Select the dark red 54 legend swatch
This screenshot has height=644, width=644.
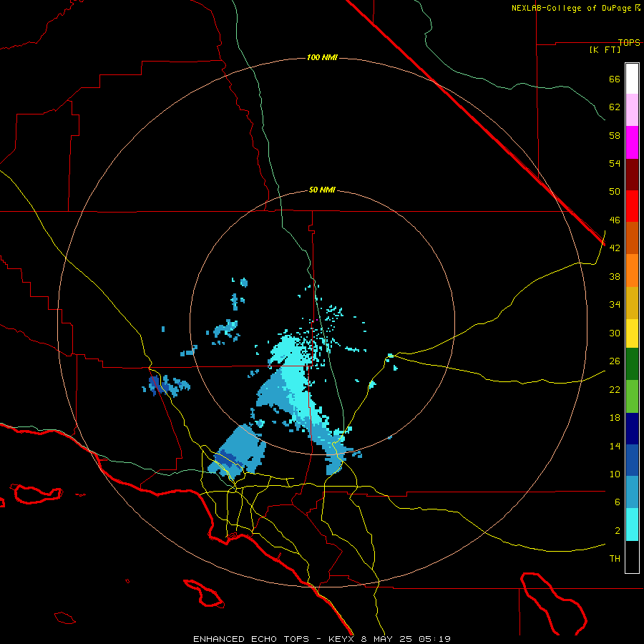[x=632, y=174]
